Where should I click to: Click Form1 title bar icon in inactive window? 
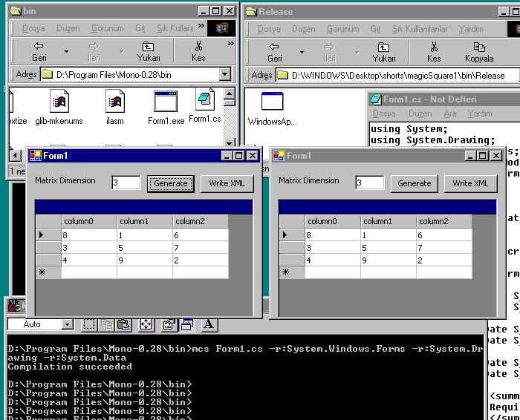(279, 155)
